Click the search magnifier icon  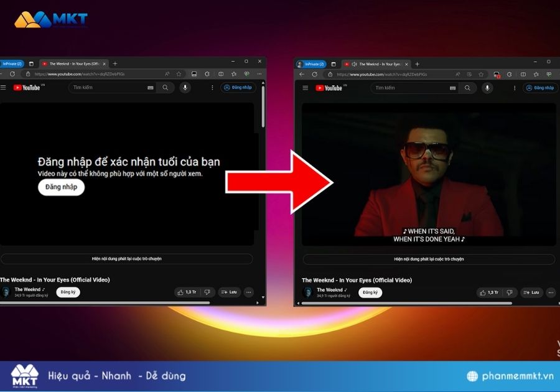(x=467, y=88)
